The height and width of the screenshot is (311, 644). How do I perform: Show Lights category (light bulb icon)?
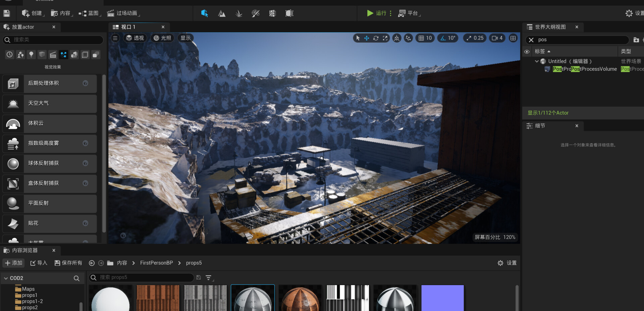(31, 54)
